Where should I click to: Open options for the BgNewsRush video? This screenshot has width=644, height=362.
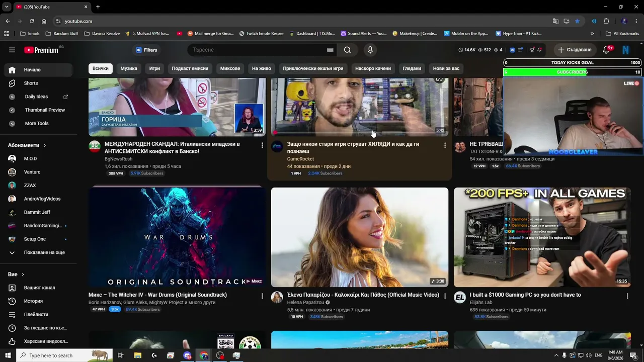coord(262,145)
